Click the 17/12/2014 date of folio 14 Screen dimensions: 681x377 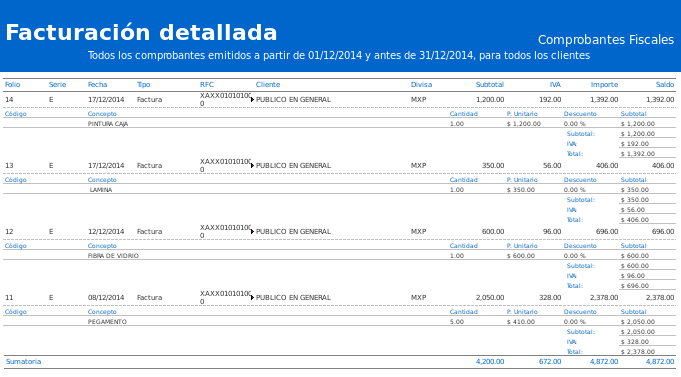point(106,99)
